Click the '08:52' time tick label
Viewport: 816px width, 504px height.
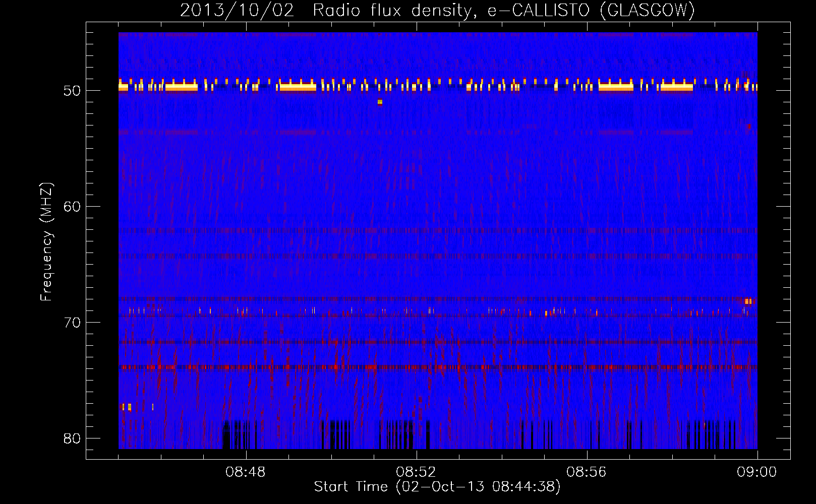(416, 472)
